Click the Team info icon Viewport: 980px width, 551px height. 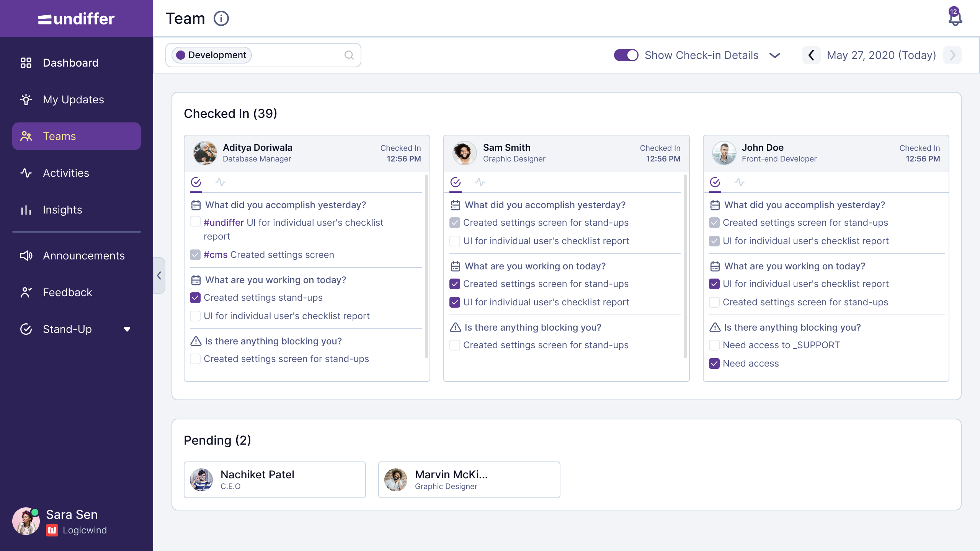[x=221, y=18]
